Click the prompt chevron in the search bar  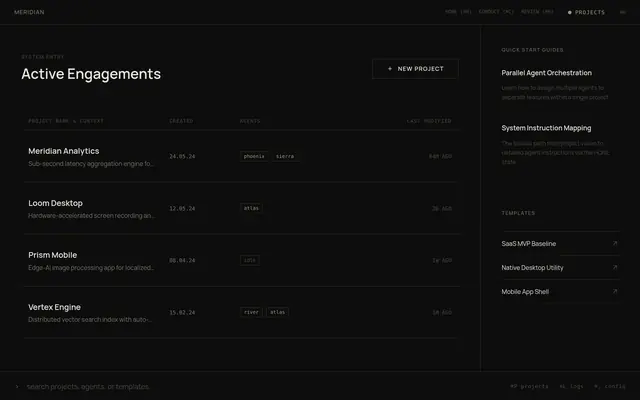tap(17, 387)
